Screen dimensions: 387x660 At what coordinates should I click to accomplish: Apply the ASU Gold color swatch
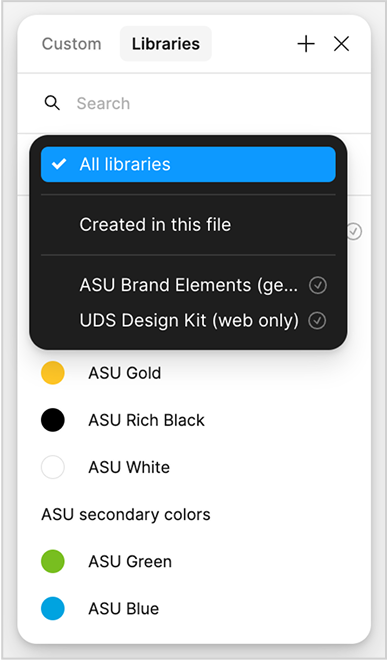pyautogui.click(x=53, y=373)
